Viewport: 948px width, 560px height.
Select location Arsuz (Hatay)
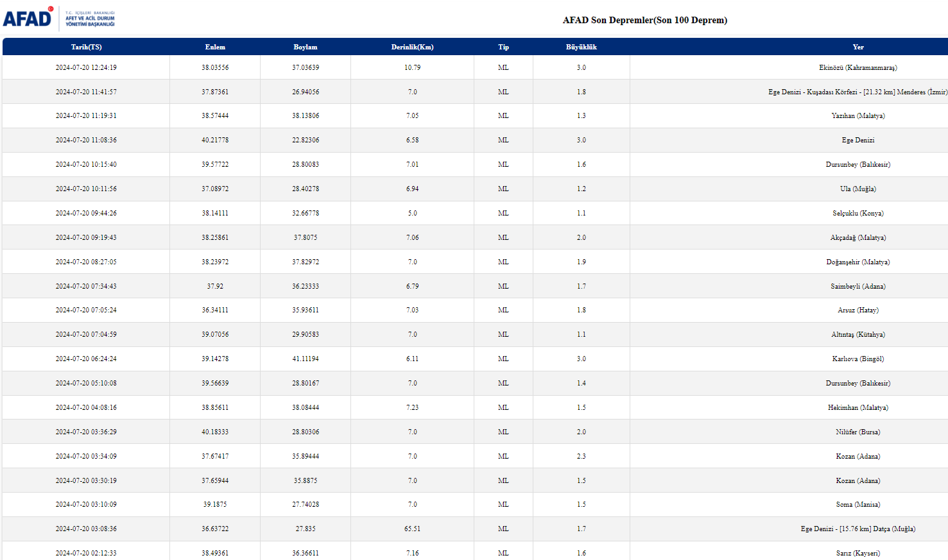[x=858, y=310]
